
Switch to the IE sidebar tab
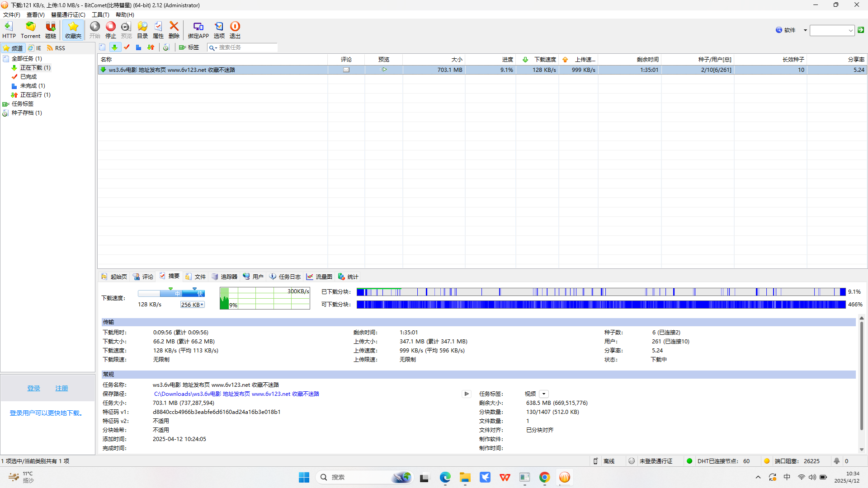tap(34, 48)
